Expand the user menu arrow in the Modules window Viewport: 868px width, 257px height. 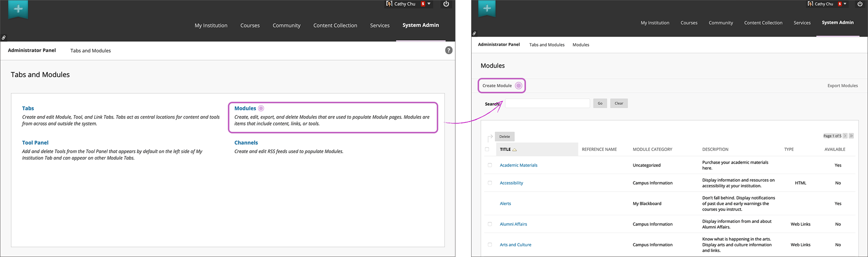coord(845,4)
